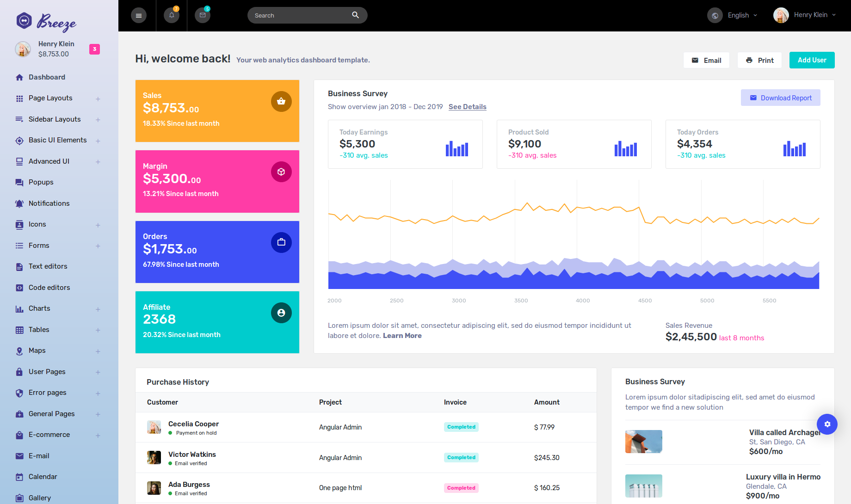The width and height of the screenshot is (851, 504).
Task: Click the Add User button
Action: tap(812, 60)
